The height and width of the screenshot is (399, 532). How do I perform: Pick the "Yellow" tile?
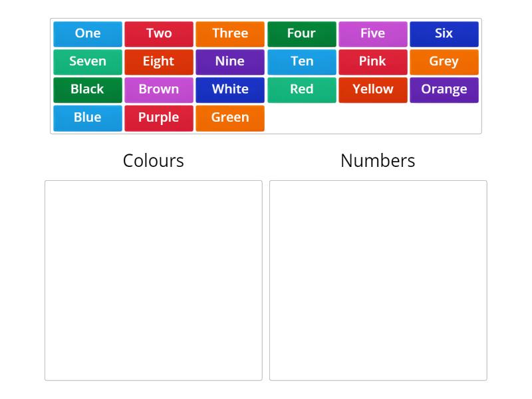[373, 89]
